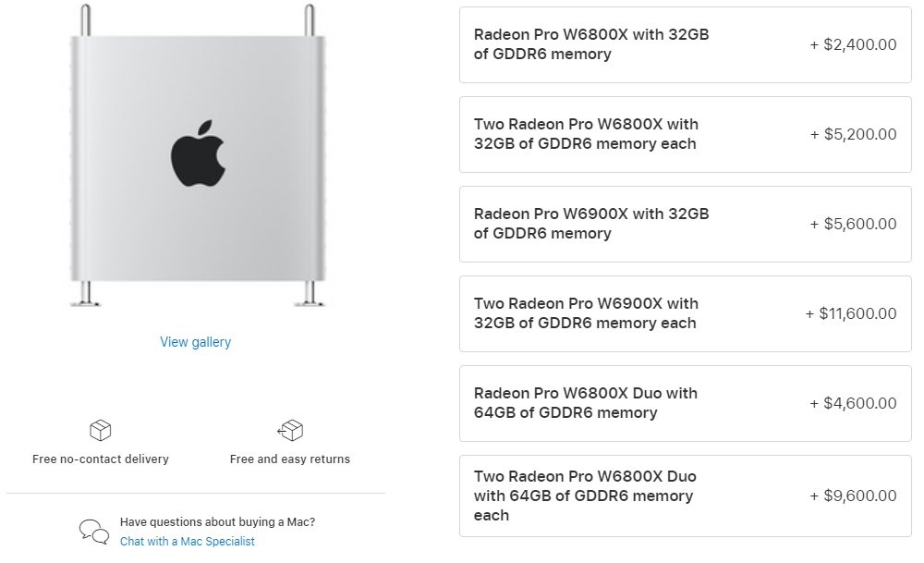Select single Radeon Pro W6900X 32GB option
The image size is (924, 563).
(x=685, y=224)
